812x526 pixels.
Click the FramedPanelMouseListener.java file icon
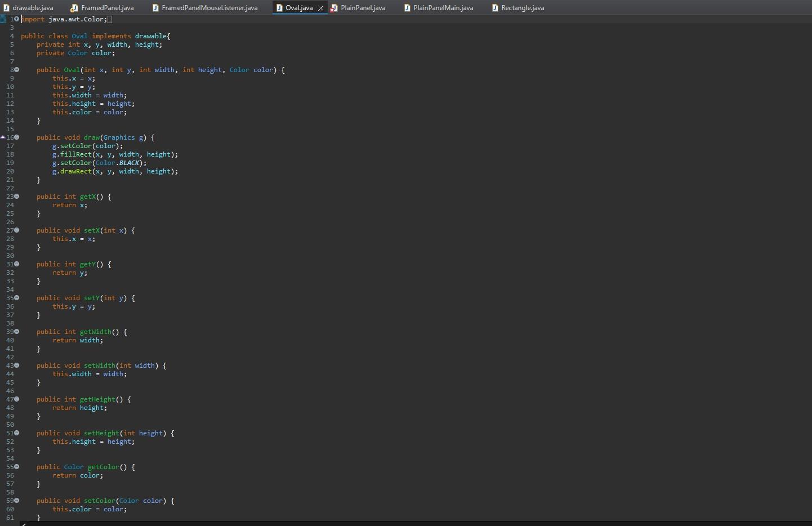point(155,8)
